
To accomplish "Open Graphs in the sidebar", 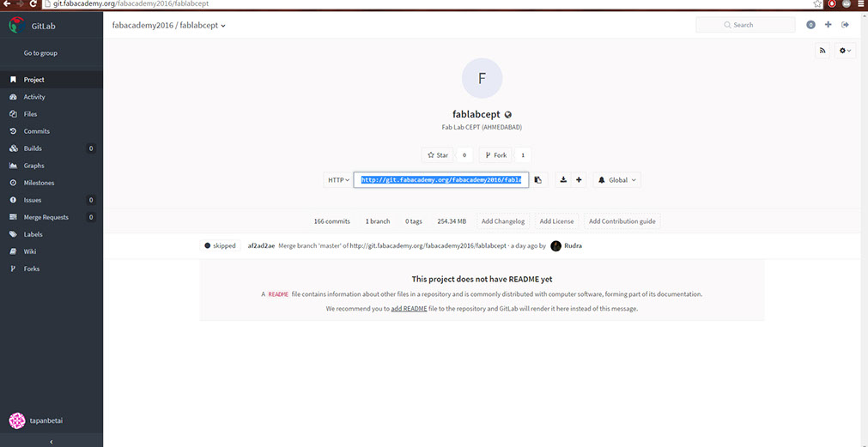I will pos(52,166).
